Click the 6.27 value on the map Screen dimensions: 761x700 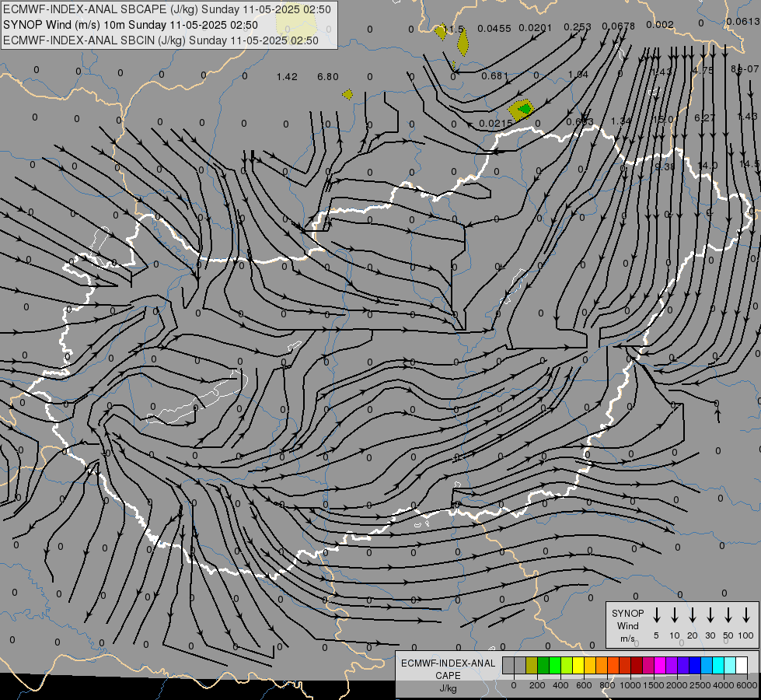[x=704, y=117]
